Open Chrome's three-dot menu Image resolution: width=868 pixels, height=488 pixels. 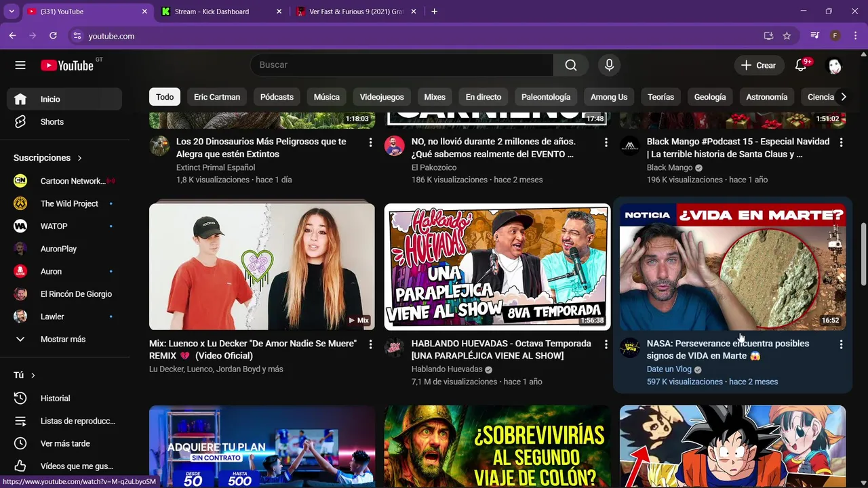tap(855, 36)
